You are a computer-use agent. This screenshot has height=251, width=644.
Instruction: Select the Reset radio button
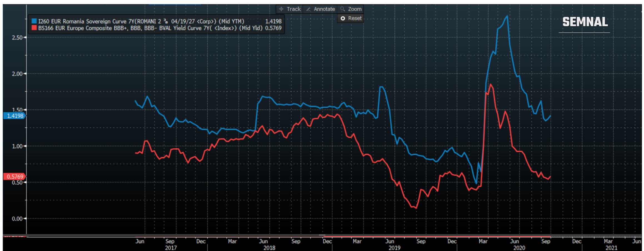343,18
